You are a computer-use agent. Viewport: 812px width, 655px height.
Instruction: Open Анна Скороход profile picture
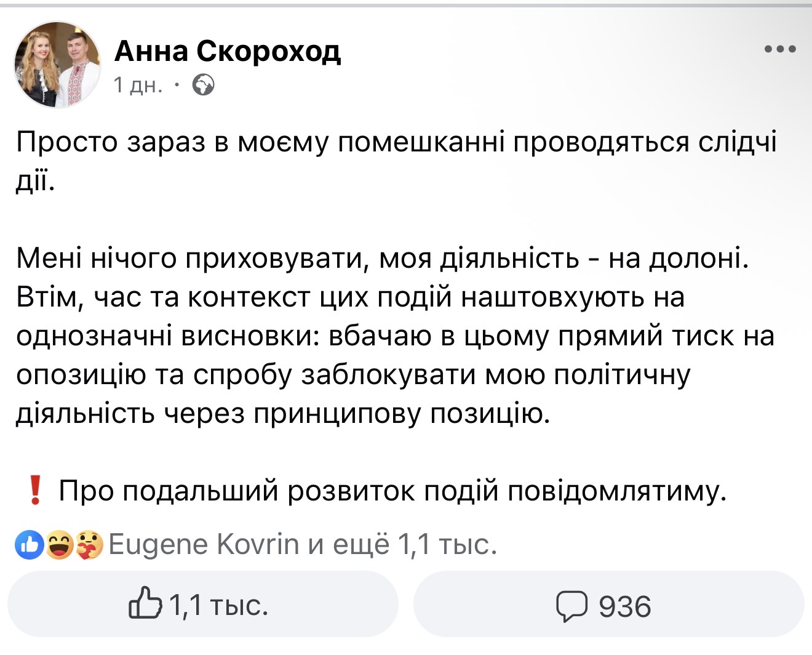click(58, 65)
